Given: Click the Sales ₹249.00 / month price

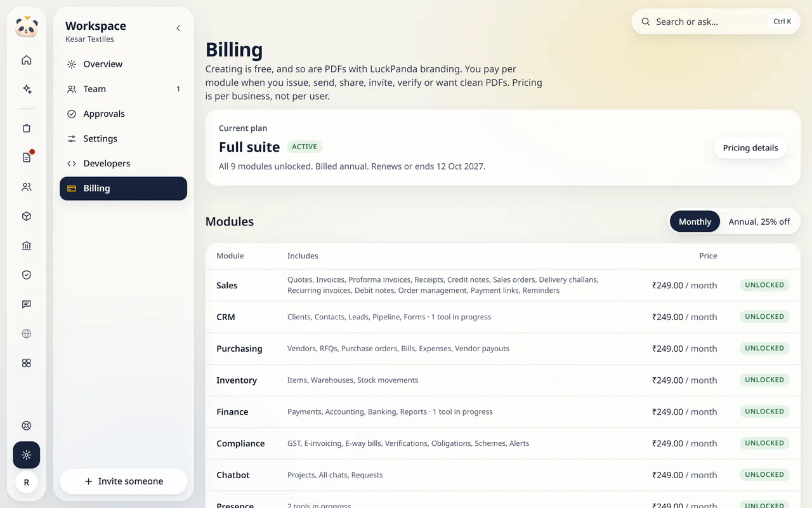Looking at the screenshot, I should [x=684, y=286].
